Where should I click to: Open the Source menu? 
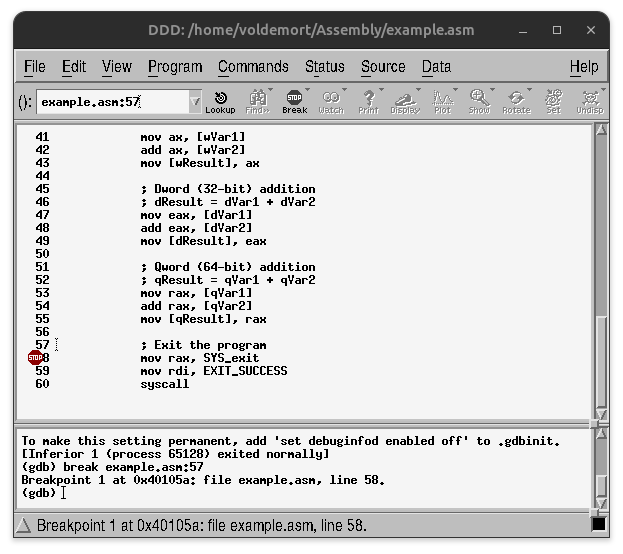[x=383, y=66]
